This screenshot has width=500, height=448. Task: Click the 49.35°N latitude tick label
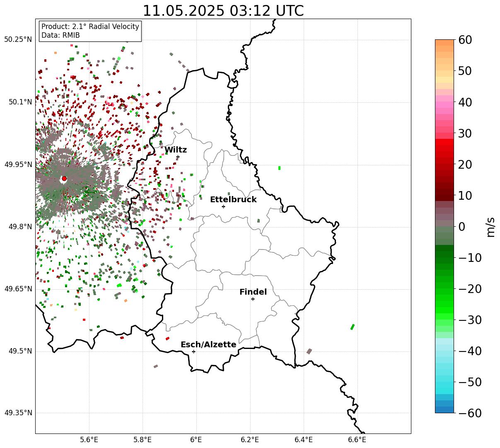[x=18, y=413]
